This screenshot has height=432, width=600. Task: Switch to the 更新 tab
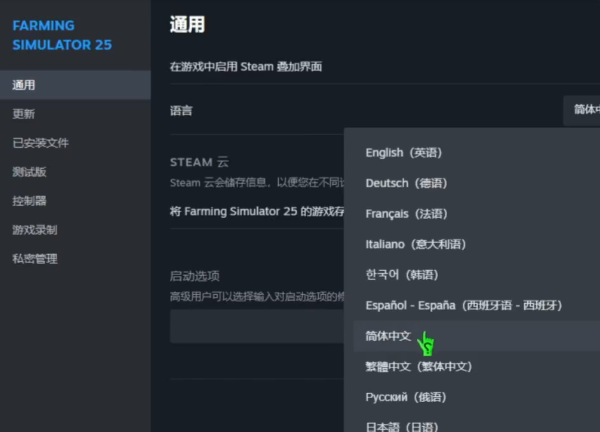(24, 114)
